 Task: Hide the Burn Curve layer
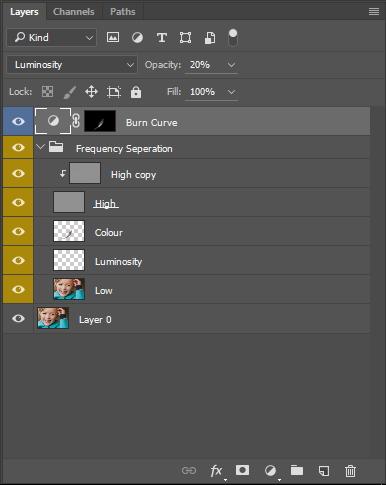point(18,121)
